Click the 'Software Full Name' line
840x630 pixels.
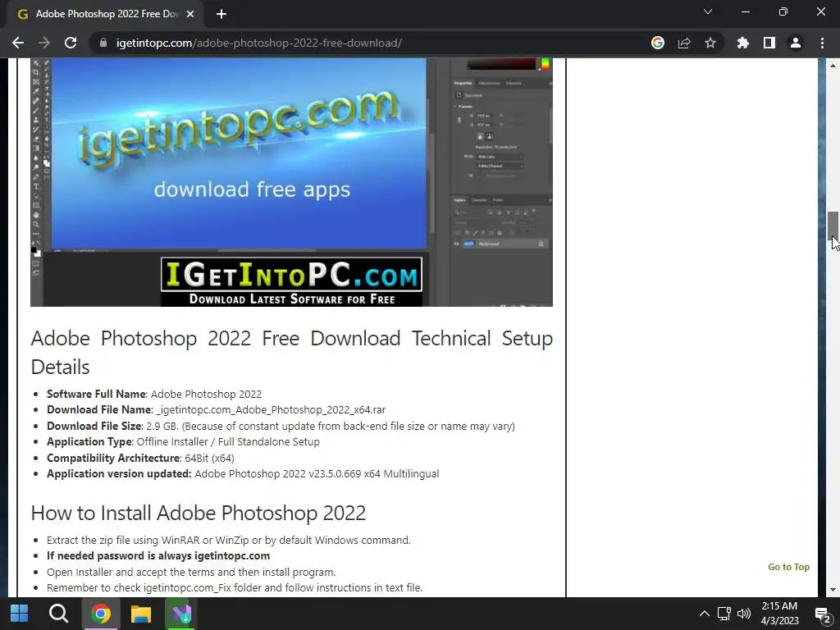pos(154,394)
